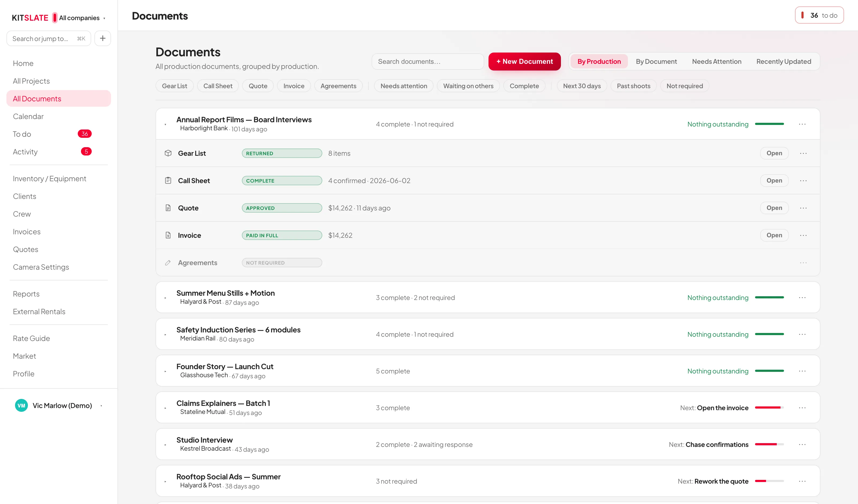Open more options for Founder Story

point(802,371)
